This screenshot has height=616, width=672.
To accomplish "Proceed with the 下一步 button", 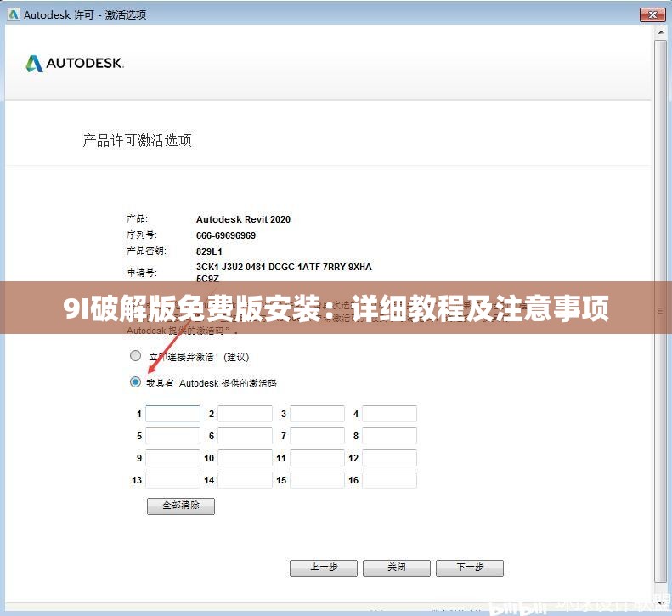I will coord(469,568).
